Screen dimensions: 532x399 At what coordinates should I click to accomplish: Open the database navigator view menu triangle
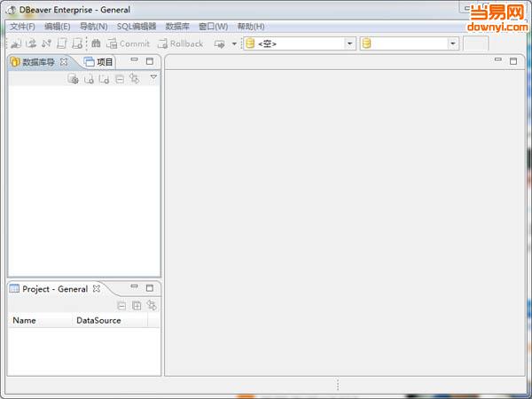pos(153,78)
